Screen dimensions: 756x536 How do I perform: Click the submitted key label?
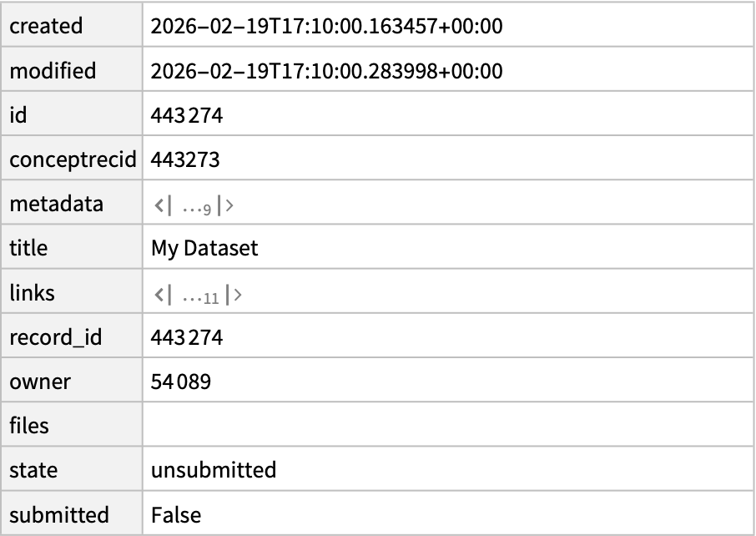pos(58,515)
